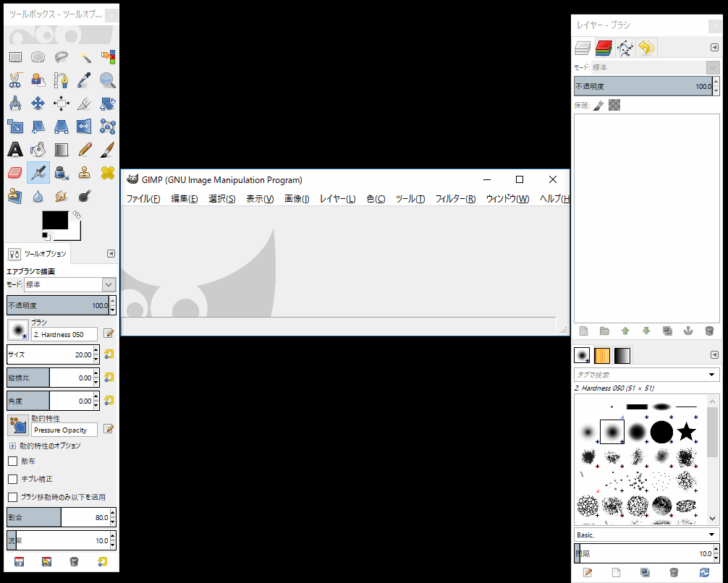This screenshot has height=583, width=728.
Task: Select the Paintbrush tool
Action: tap(108, 150)
